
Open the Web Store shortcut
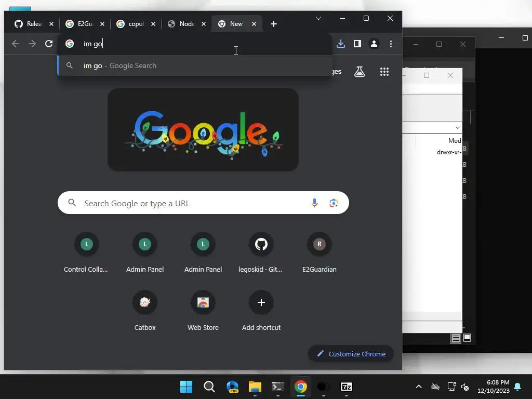click(x=203, y=311)
